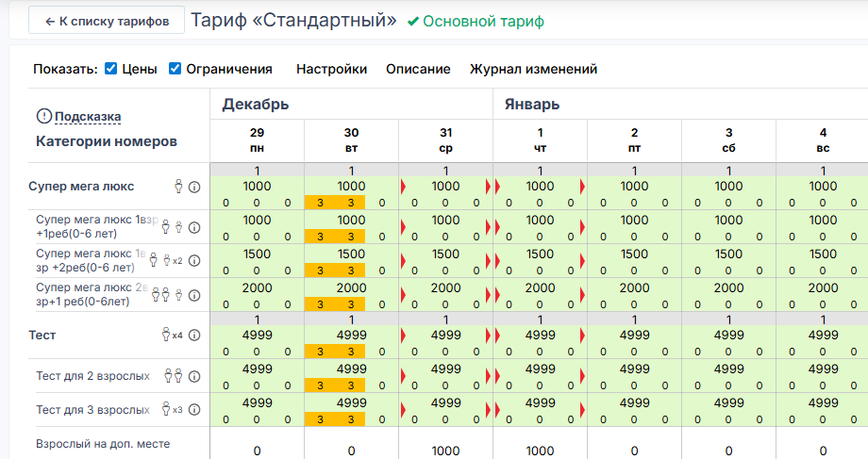Click price 1000 for Супер мега люкс on 29 December
Viewport: 868px width, 459px height.
coord(257,187)
